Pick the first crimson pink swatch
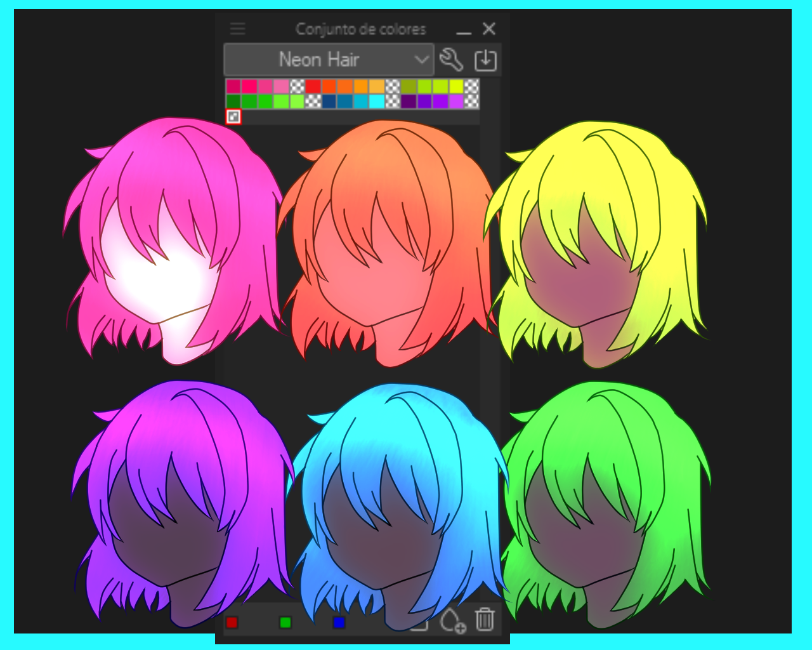The height and width of the screenshot is (650, 812). [x=233, y=86]
